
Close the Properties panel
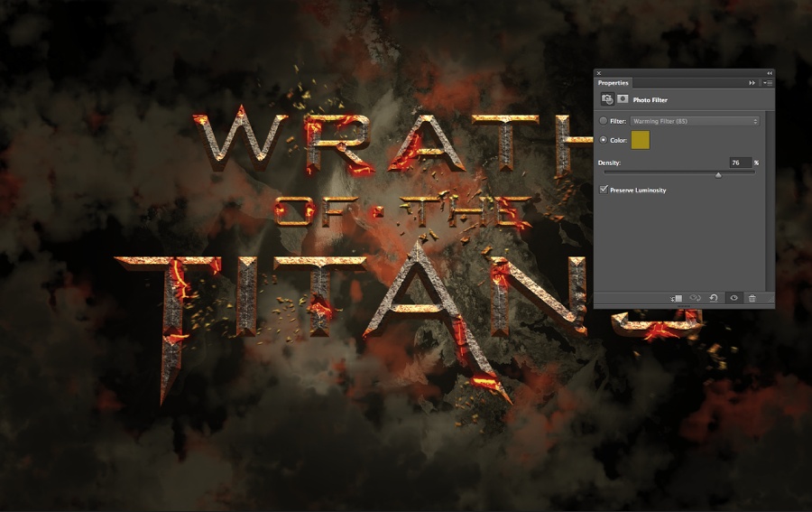pyautogui.click(x=599, y=73)
